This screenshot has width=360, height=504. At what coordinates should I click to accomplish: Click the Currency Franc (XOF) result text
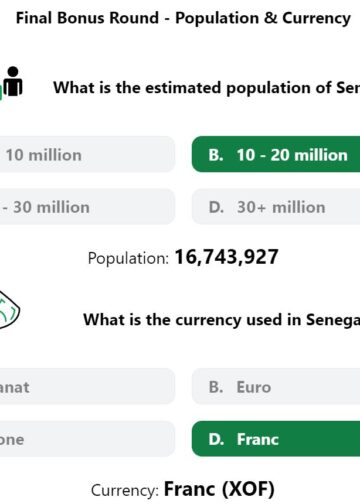point(183,490)
